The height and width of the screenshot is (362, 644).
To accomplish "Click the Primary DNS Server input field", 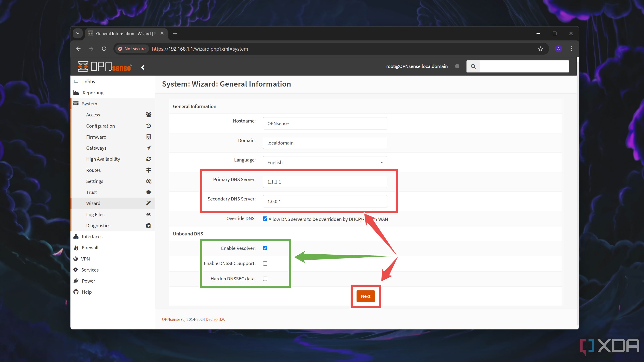I will click(325, 182).
